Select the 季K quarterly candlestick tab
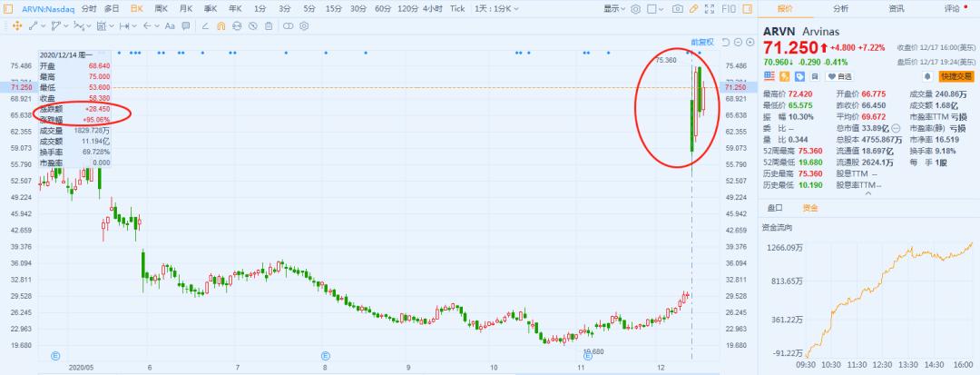Image resolution: width=980 pixels, height=375 pixels. point(210,9)
